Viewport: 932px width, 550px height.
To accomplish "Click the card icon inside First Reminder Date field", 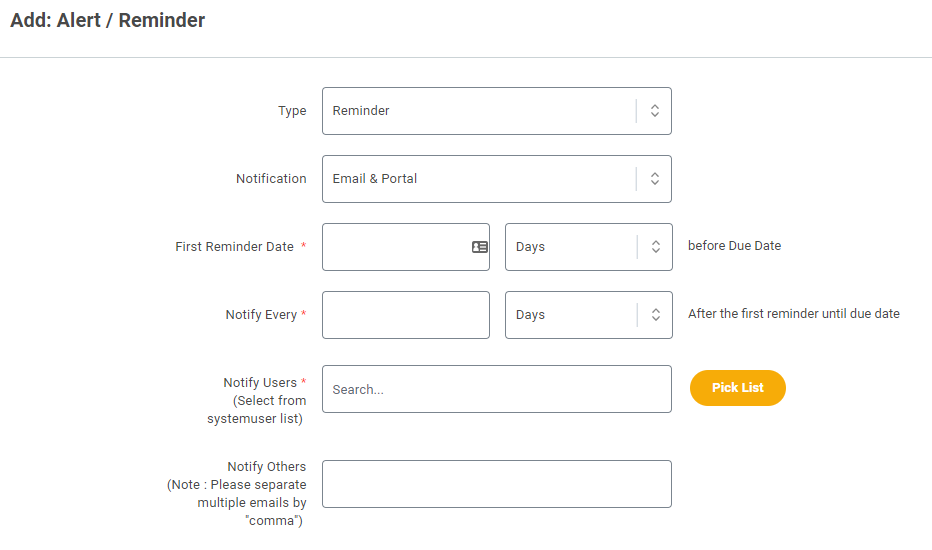I will (x=480, y=247).
